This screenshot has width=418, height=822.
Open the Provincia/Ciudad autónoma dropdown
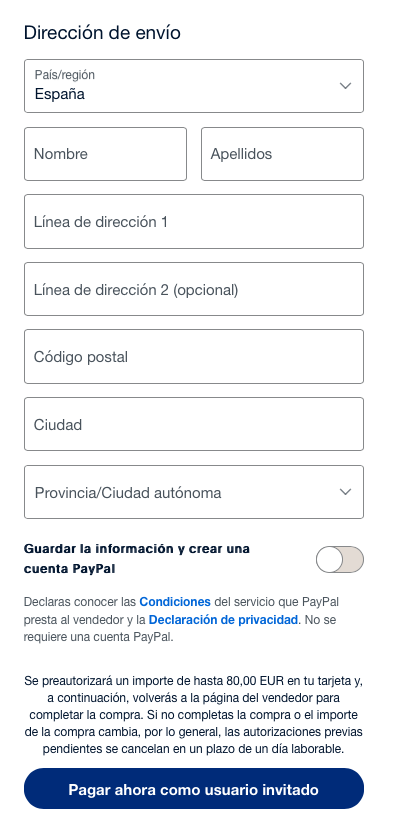click(x=194, y=492)
